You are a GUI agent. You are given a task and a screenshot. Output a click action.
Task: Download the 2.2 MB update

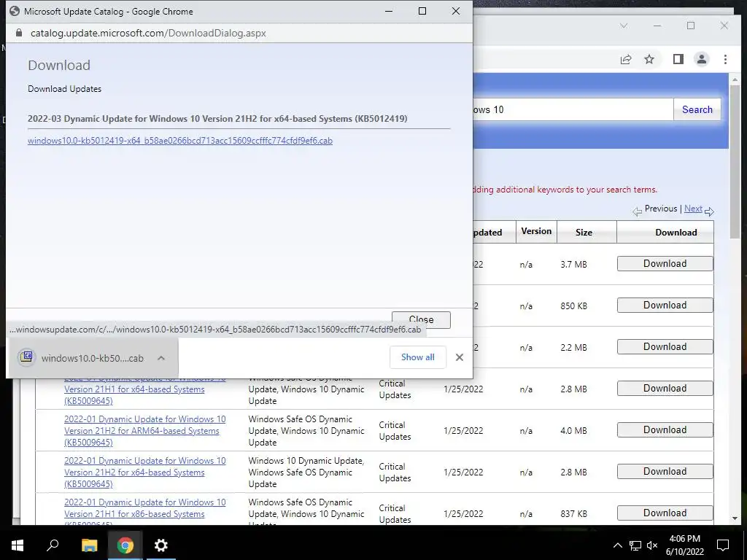pyautogui.click(x=665, y=346)
